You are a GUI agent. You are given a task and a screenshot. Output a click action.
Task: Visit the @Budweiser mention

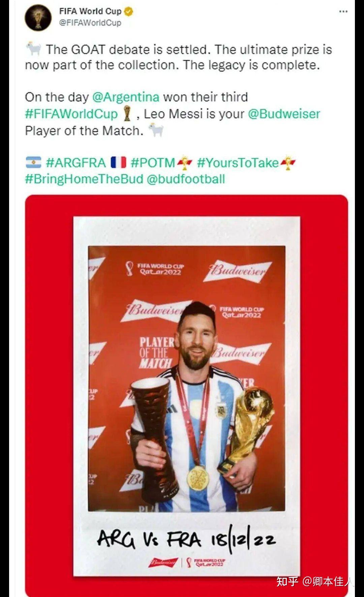284,114
